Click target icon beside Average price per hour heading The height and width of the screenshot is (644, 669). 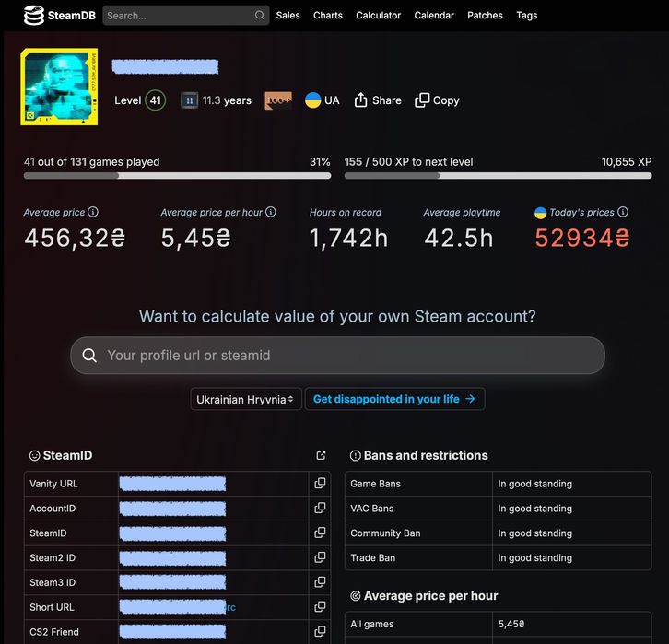pos(355,596)
